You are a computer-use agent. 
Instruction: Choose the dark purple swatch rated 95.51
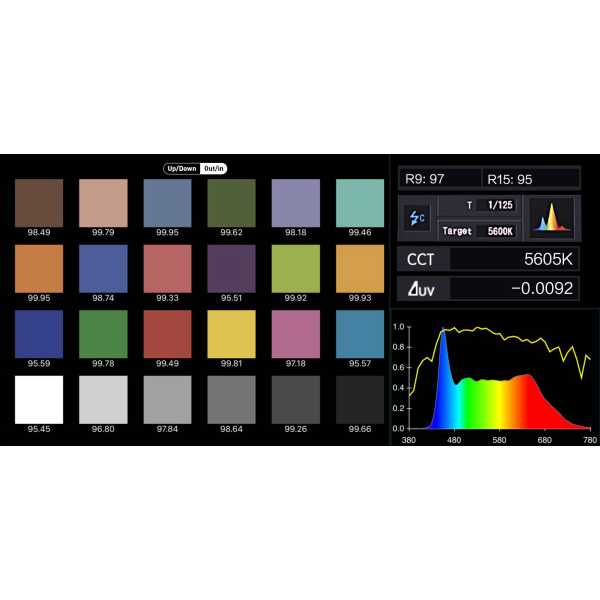click(x=231, y=268)
